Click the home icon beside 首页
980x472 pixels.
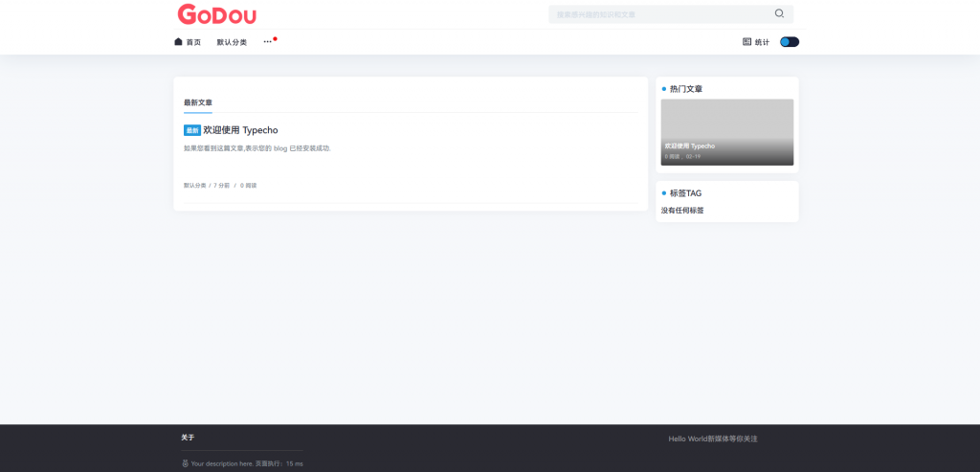[x=178, y=42]
